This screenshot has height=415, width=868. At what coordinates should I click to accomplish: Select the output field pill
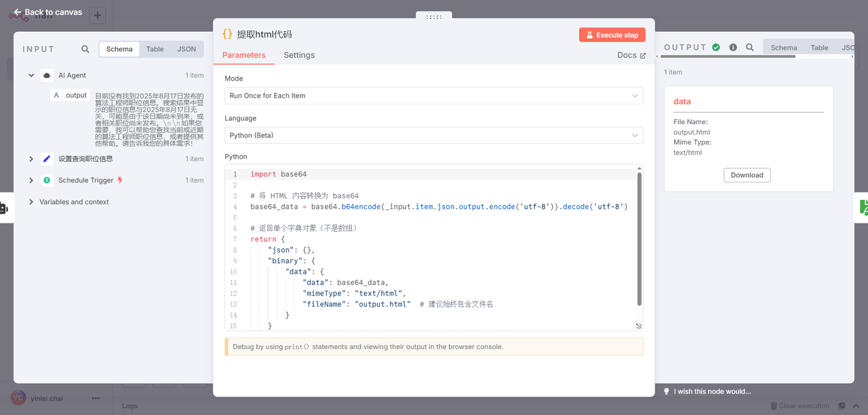[x=71, y=96]
